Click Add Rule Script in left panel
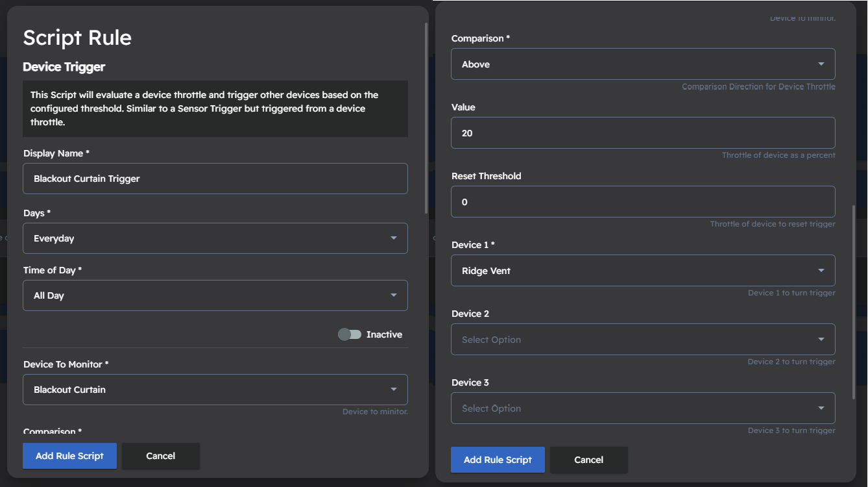The height and width of the screenshot is (487, 868). coord(69,455)
